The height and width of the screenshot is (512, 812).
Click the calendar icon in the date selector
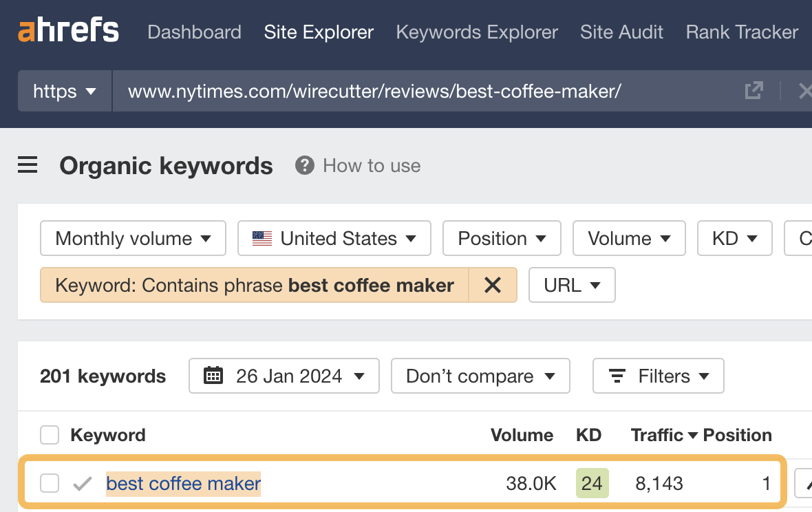pyautogui.click(x=214, y=376)
